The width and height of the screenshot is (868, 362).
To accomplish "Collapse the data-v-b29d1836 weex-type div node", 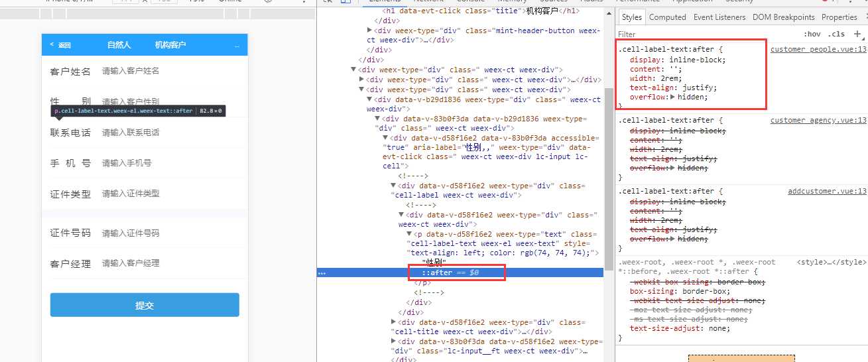I will coord(370,99).
